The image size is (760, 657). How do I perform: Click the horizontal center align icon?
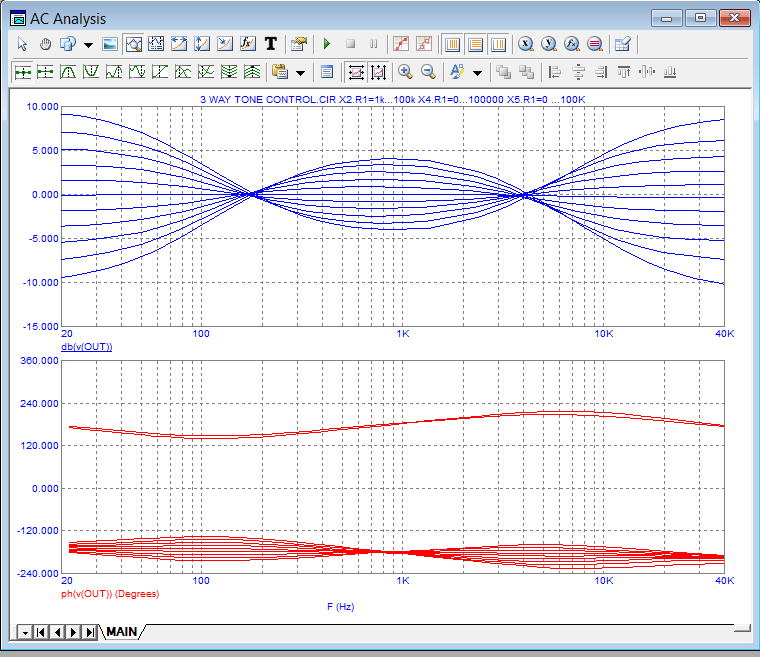pos(578,72)
